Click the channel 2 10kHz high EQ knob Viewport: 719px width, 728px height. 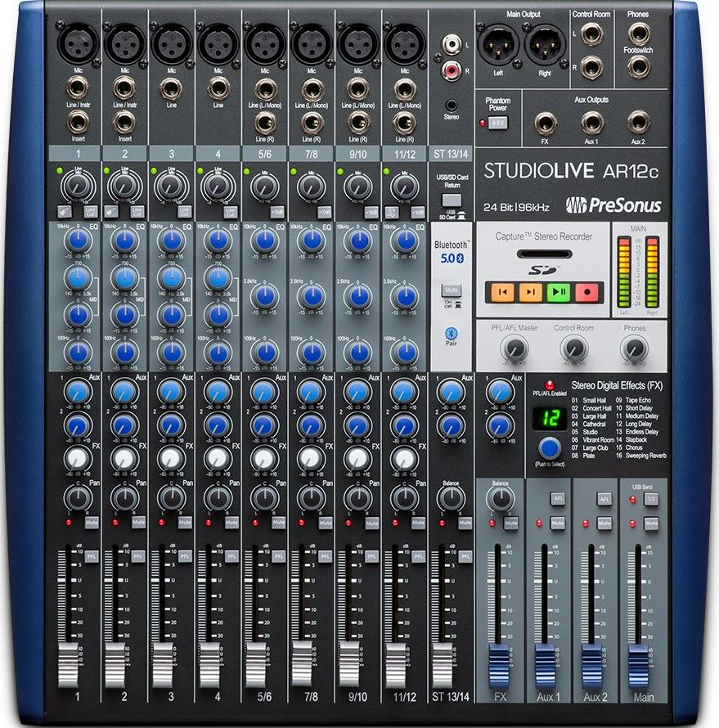click(x=124, y=240)
